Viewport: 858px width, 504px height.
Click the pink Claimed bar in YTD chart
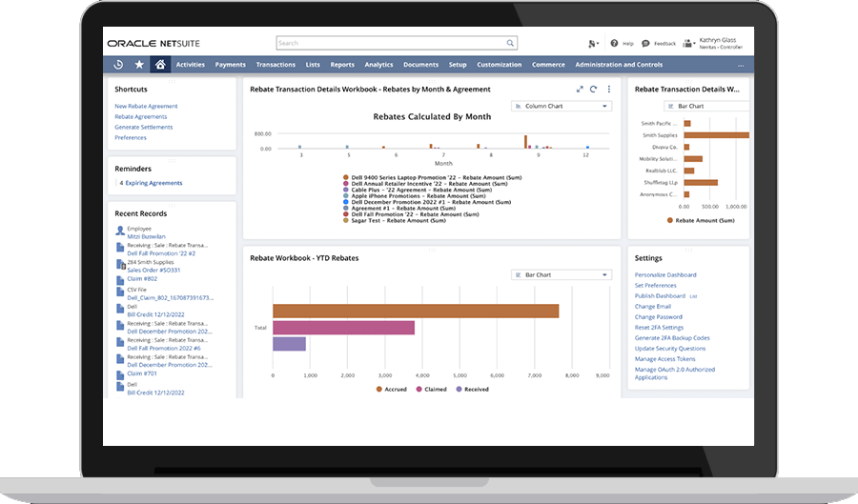pyautogui.click(x=343, y=328)
